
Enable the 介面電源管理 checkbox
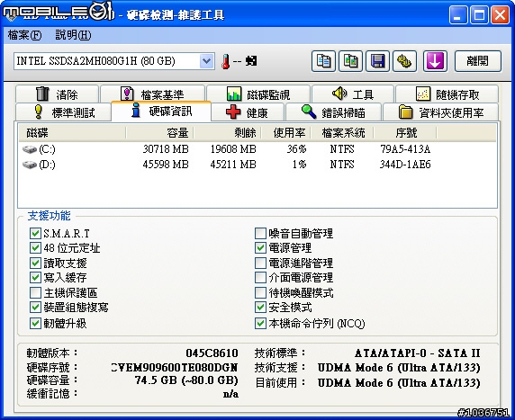(260, 278)
